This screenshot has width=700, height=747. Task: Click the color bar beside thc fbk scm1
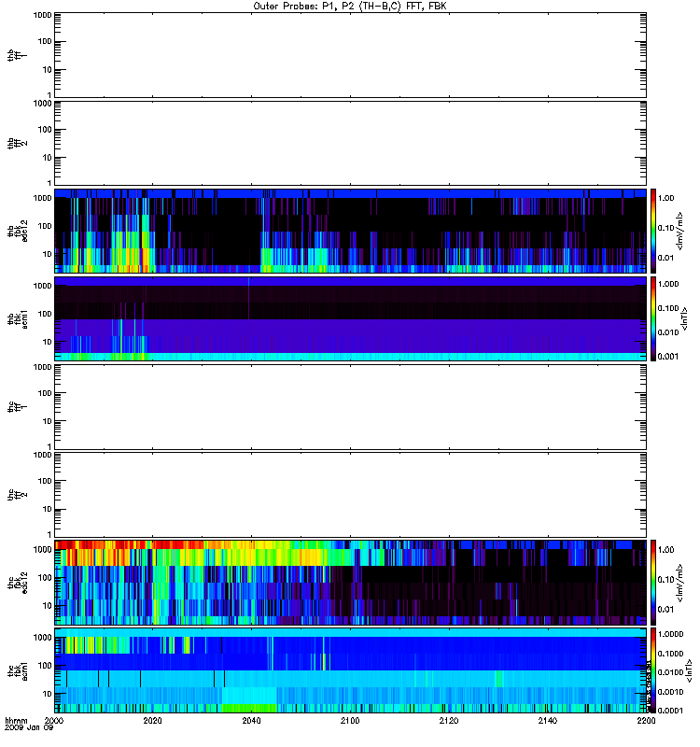(652, 670)
